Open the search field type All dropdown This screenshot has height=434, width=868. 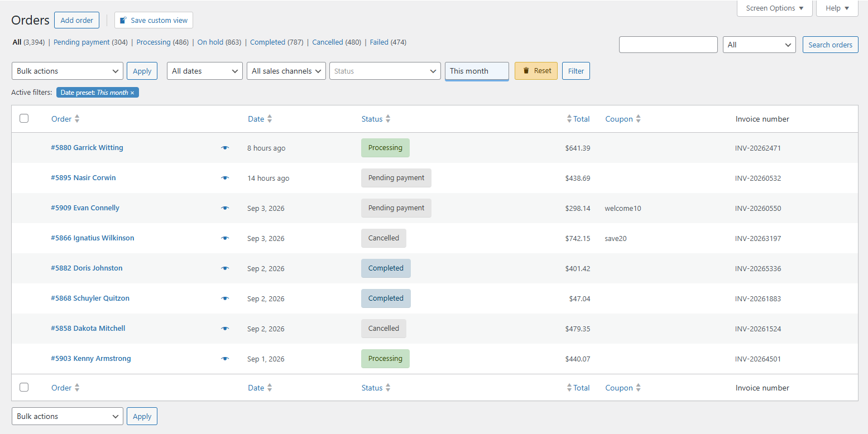point(759,45)
